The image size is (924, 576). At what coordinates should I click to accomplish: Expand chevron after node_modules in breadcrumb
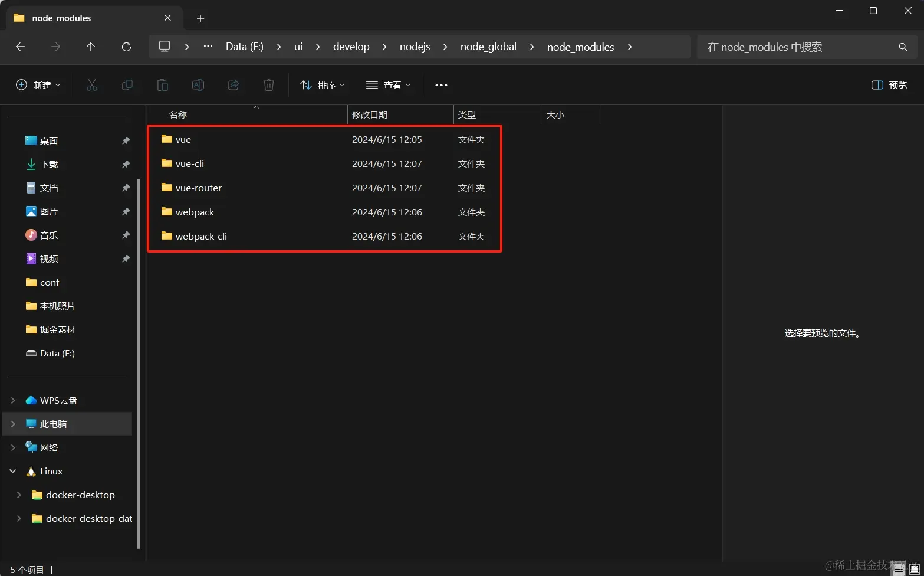click(630, 47)
